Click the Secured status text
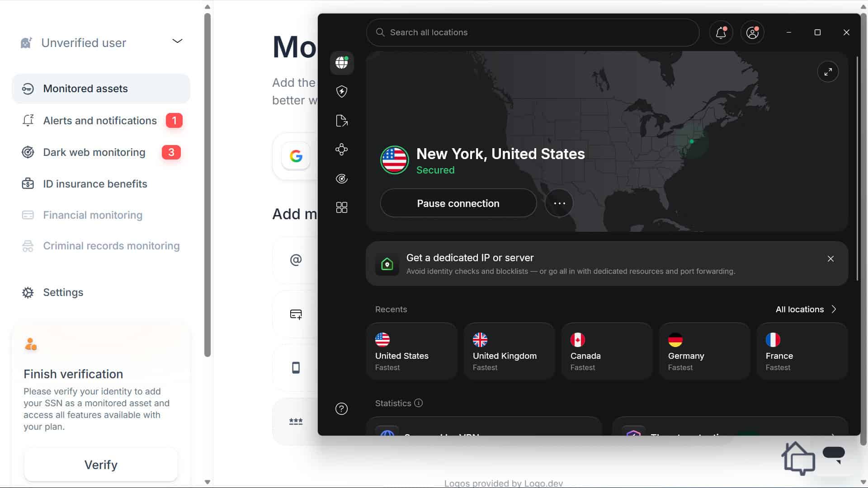 pyautogui.click(x=435, y=170)
